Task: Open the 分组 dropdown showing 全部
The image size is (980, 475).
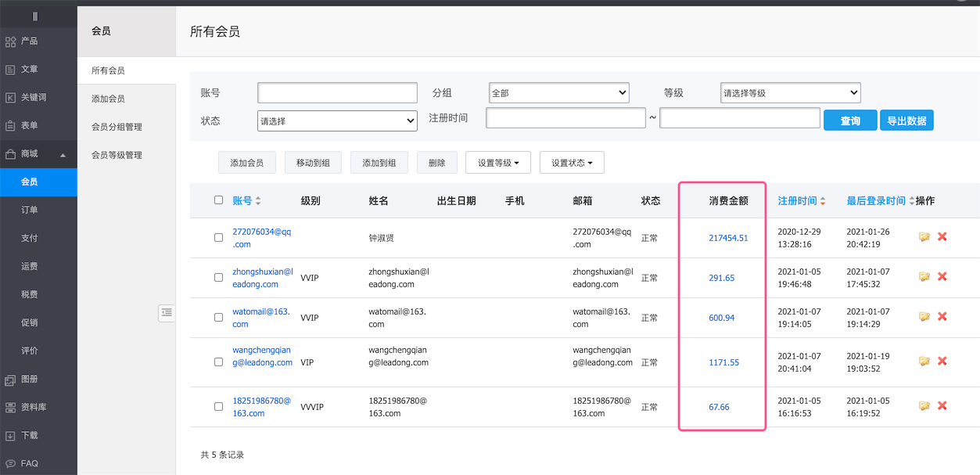Action: 558,92
